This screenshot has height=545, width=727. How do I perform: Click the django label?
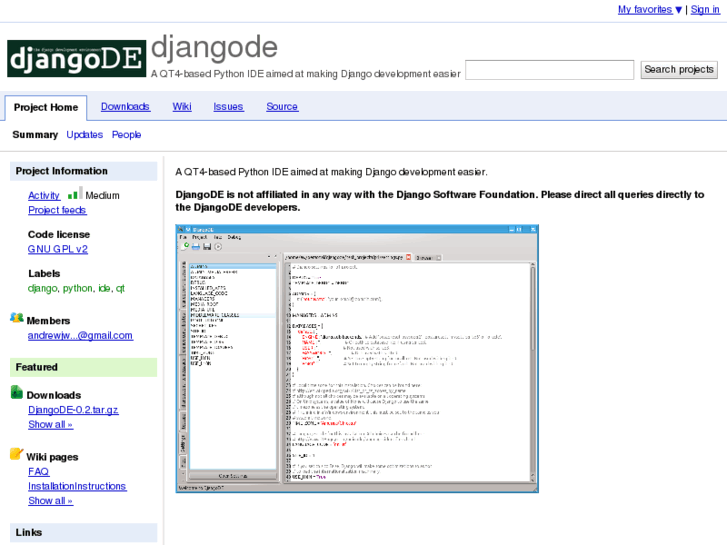pyautogui.click(x=42, y=289)
